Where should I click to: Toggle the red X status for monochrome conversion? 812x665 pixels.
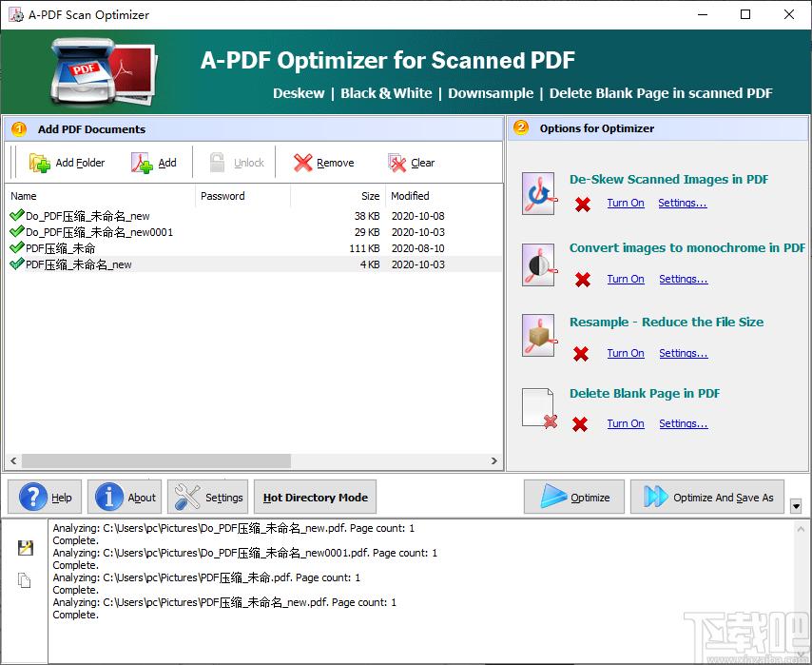[x=583, y=280]
